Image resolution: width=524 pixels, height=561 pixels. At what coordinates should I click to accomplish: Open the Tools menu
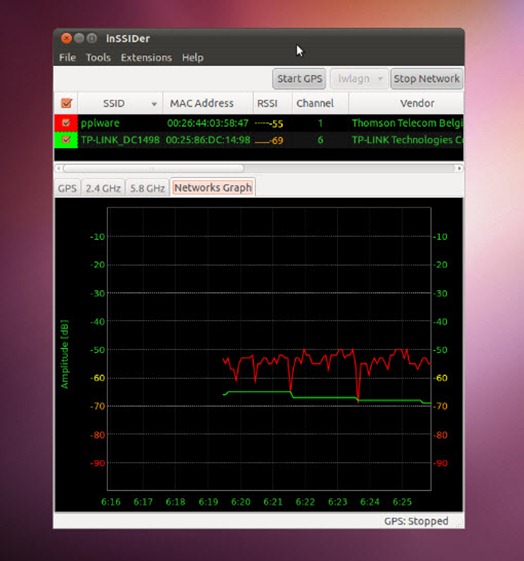click(98, 57)
